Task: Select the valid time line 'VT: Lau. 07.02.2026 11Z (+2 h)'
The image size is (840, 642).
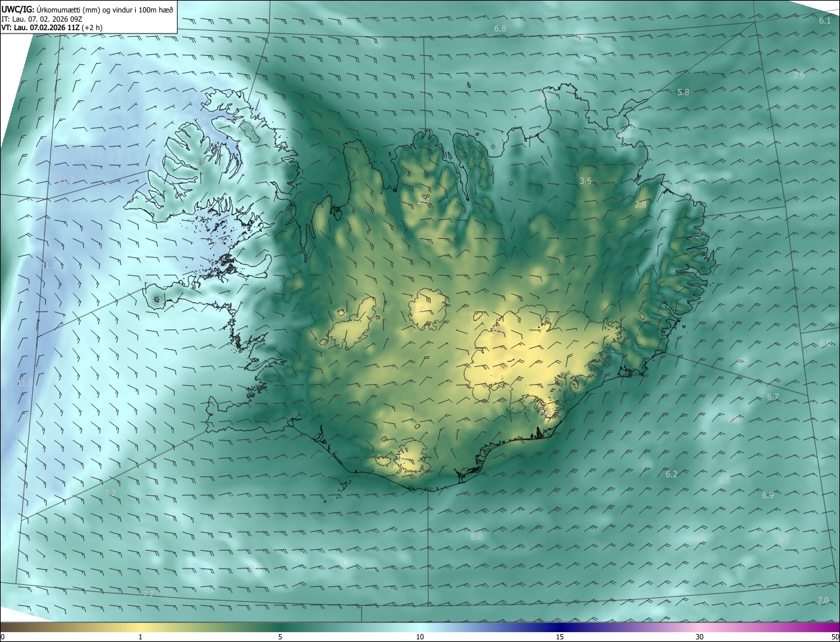Action: pyautogui.click(x=52, y=28)
